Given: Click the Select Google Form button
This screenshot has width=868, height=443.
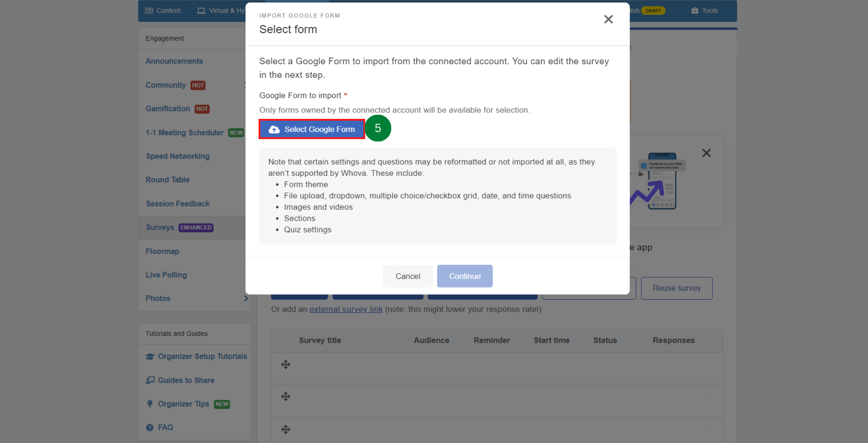Looking at the screenshot, I should [311, 129].
